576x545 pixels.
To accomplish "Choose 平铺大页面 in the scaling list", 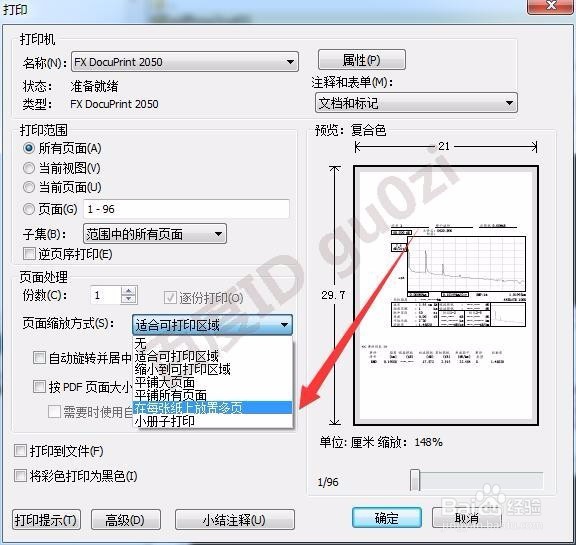I will tap(212, 382).
